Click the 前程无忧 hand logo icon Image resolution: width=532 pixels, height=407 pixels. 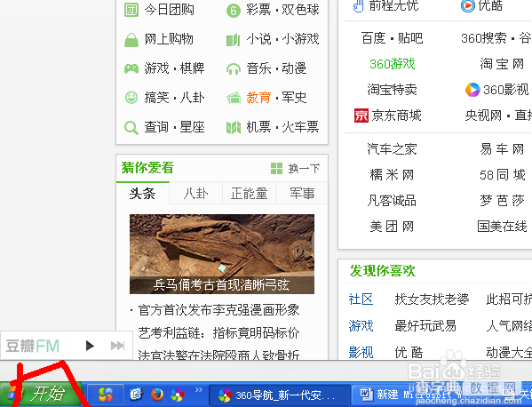(x=358, y=5)
